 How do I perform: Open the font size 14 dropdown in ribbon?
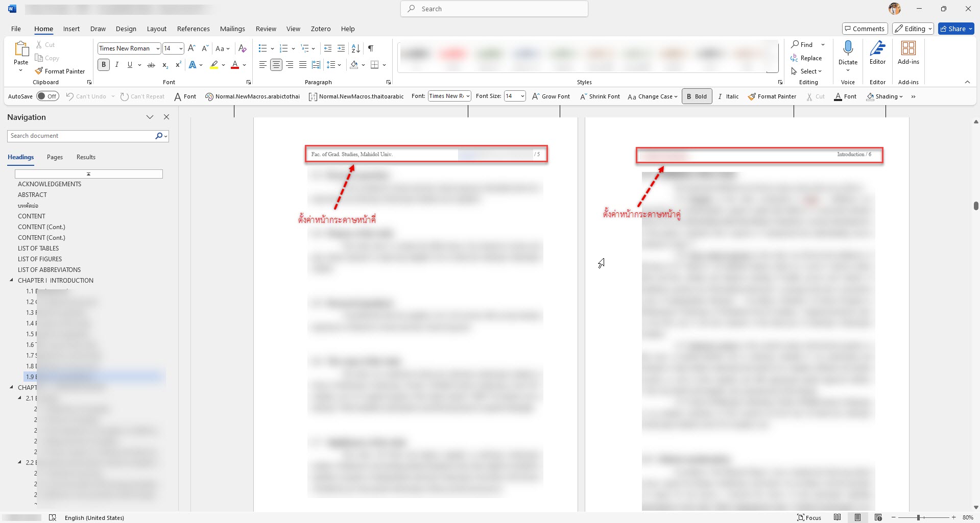click(181, 48)
